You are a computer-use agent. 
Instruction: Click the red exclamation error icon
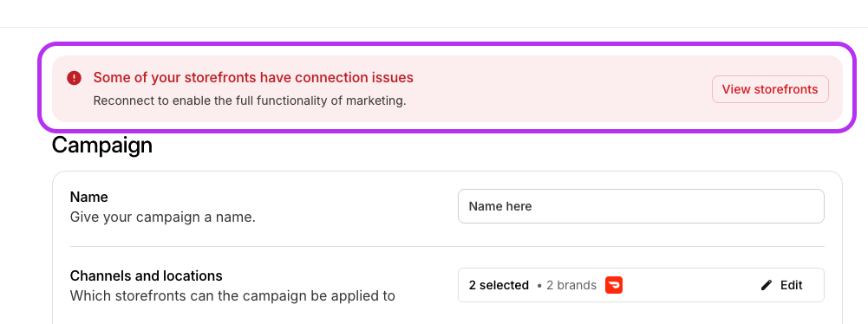point(75,78)
